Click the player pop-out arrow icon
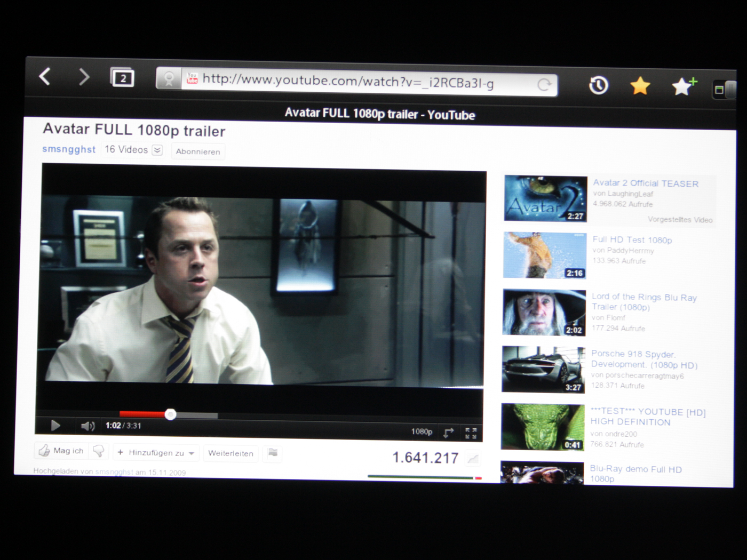 pos(449,432)
